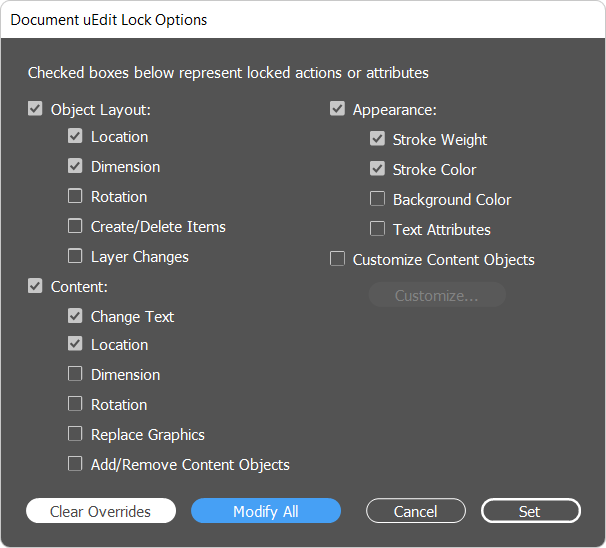Check the Create/Delete Items box
Viewport: 606px width, 548px height.
pos(75,226)
